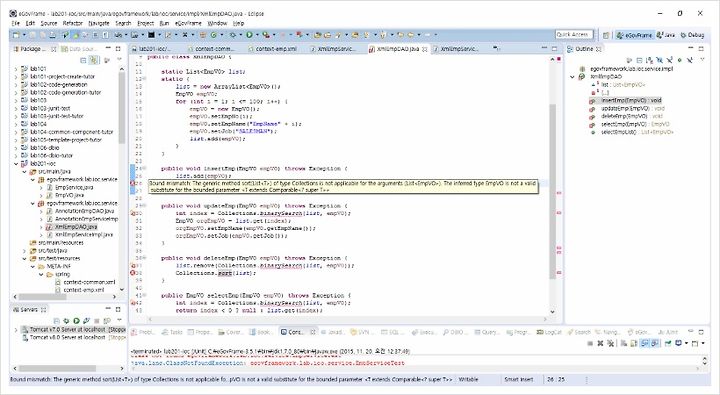This screenshot has width=720, height=395.
Task: Expand the src/test/java folder
Action: click(x=24, y=250)
